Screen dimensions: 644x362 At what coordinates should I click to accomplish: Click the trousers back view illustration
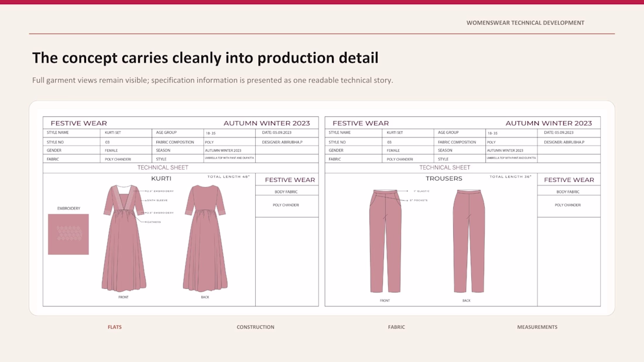point(468,241)
